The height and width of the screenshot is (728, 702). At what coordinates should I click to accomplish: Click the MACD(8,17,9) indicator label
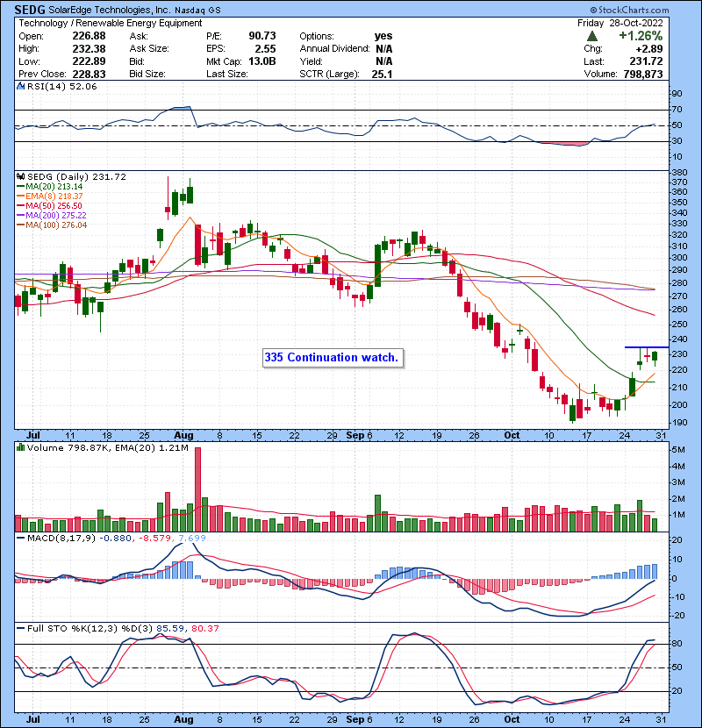tap(61, 539)
